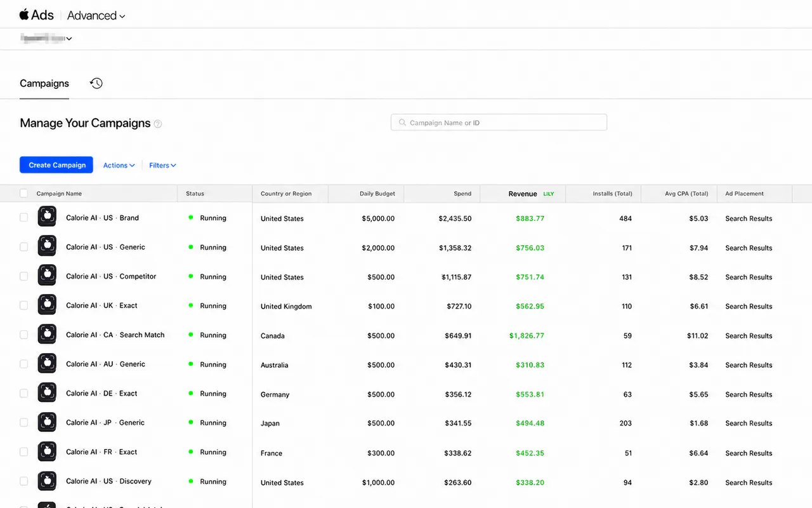
Task: Sort by Installs (Total) column header
Action: 612,194
